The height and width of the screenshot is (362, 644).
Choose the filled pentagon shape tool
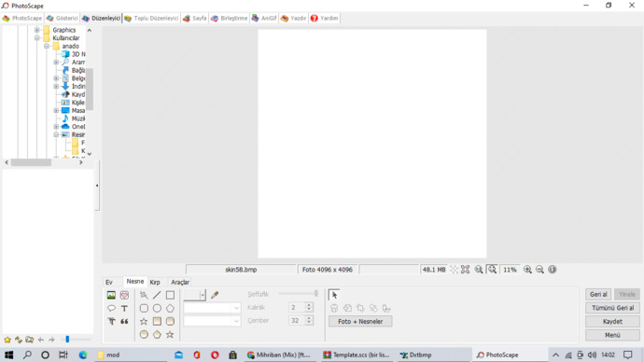click(157, 335)
